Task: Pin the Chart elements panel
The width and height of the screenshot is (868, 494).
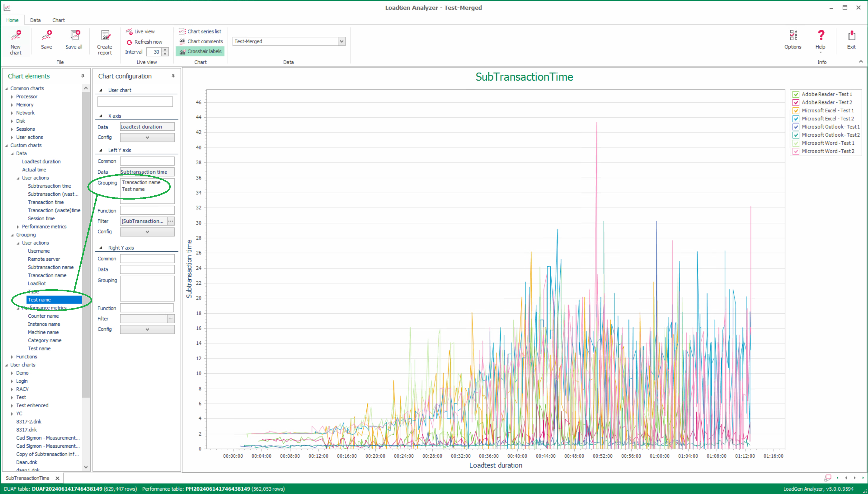Action: pyautogui.click(x=83, y=76)
